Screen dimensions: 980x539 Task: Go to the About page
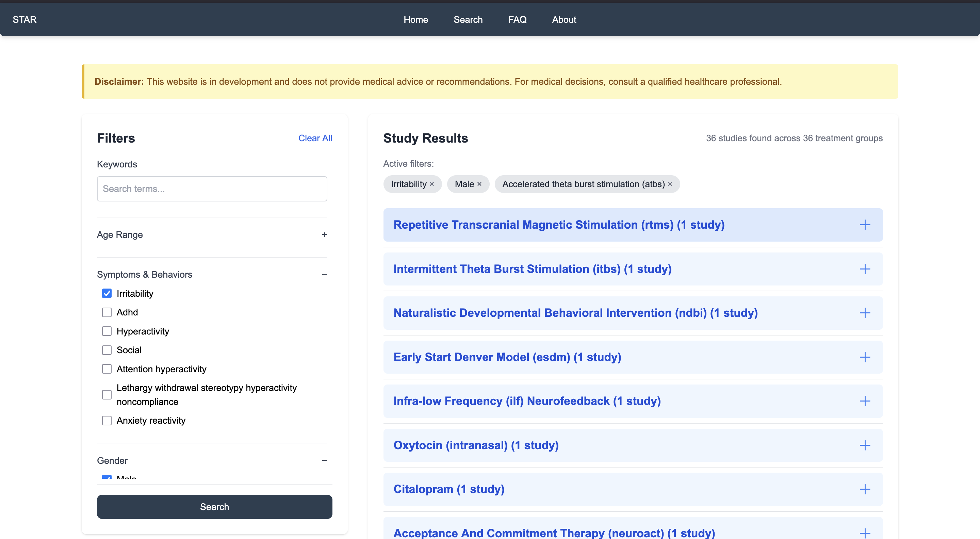[x=564, y=19]
